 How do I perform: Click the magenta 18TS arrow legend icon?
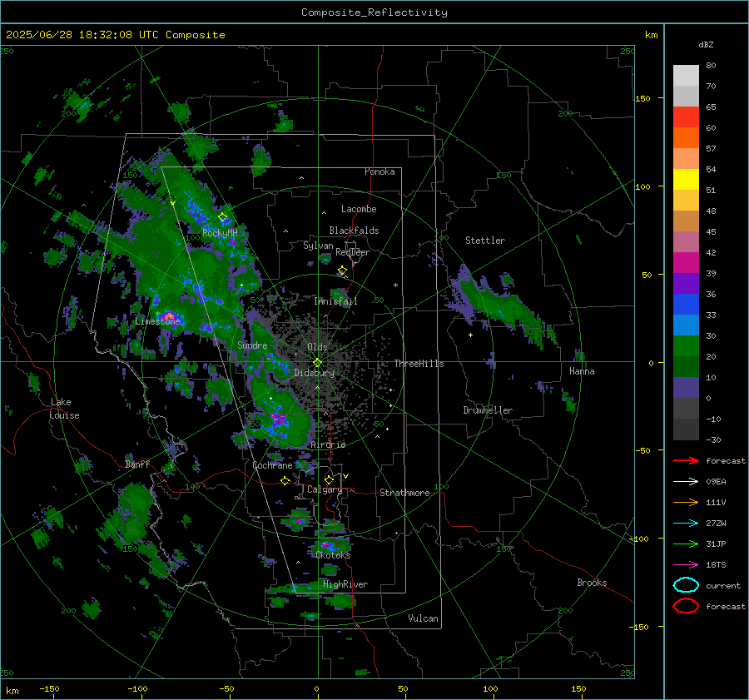686,565
